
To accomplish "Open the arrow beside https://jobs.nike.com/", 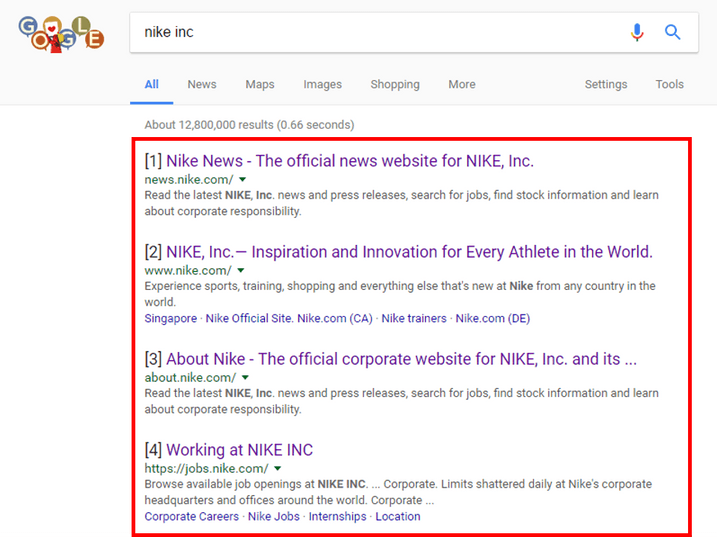I will click(x=278, y=468).
